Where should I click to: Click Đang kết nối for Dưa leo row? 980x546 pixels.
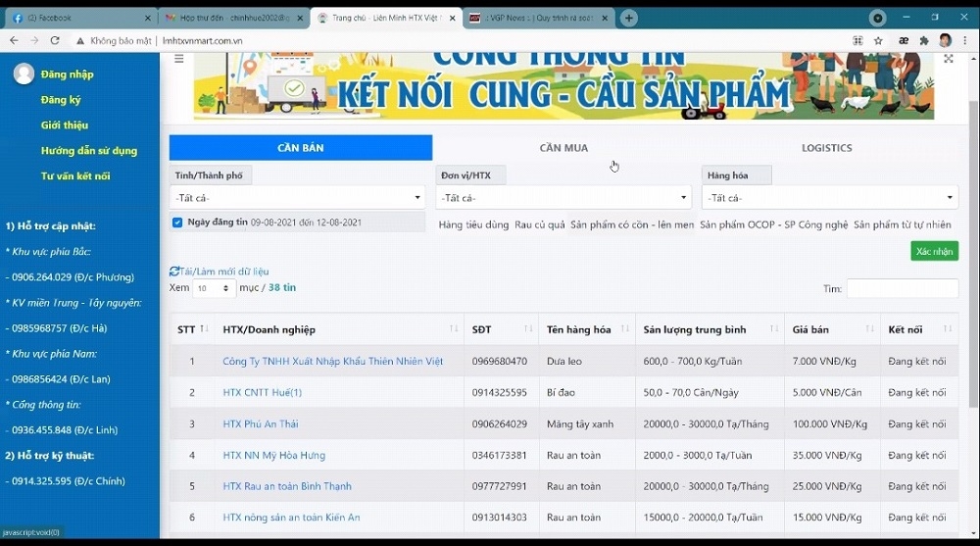pos(917,361)
